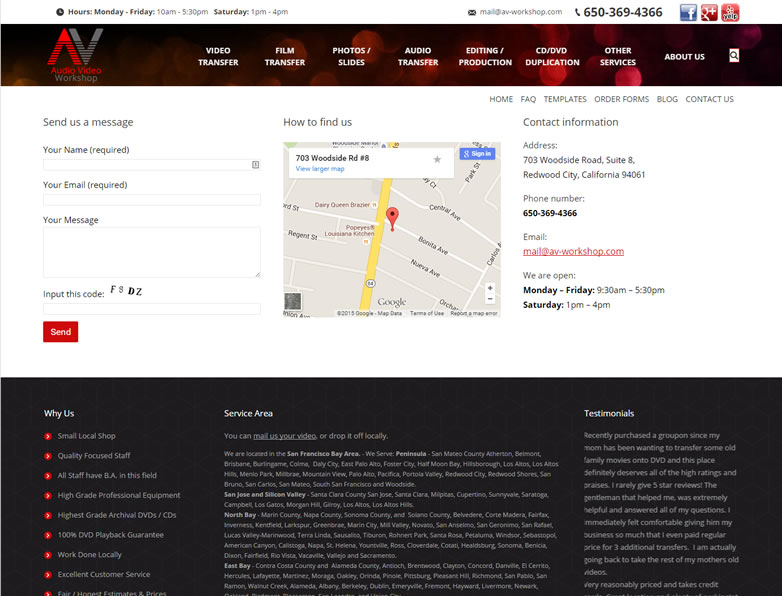Open the CD/DVD Duplication menu
This screenshot has height=596, width=782.
pos(552,56)
